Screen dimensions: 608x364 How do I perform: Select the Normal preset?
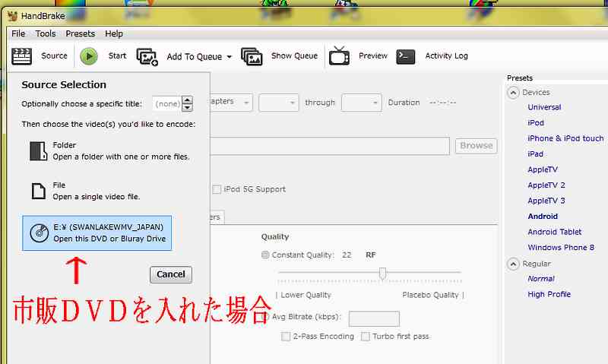click(x=541, y=279)
